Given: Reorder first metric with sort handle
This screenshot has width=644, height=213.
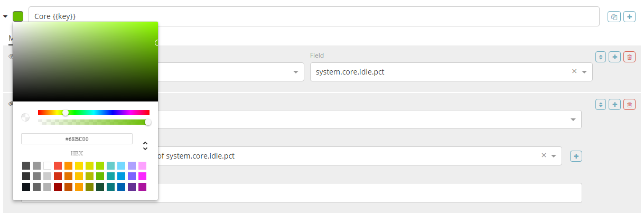Looking at the screenshot, I should point(601,57).
